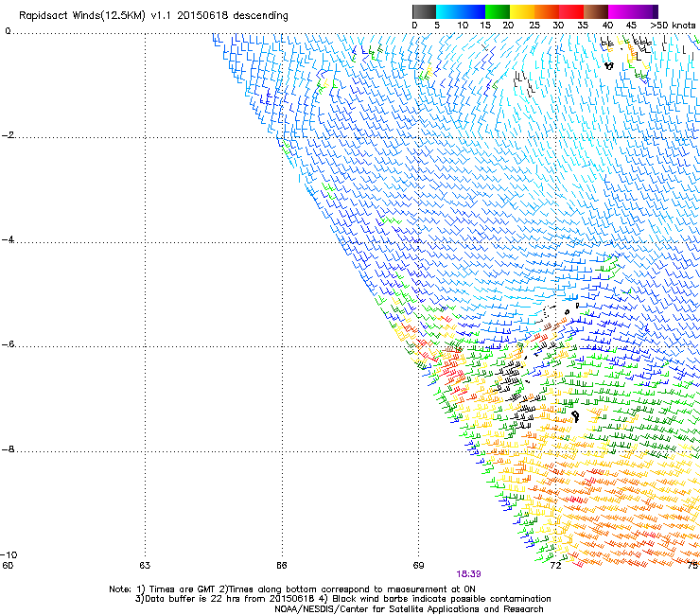Select the green 15-20 knots legend color

(498, 11)
